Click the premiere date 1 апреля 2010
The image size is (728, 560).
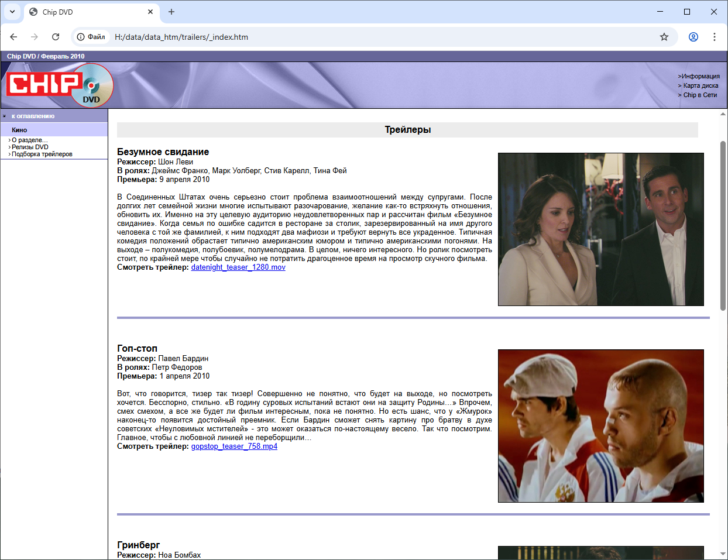coord(184,376)
